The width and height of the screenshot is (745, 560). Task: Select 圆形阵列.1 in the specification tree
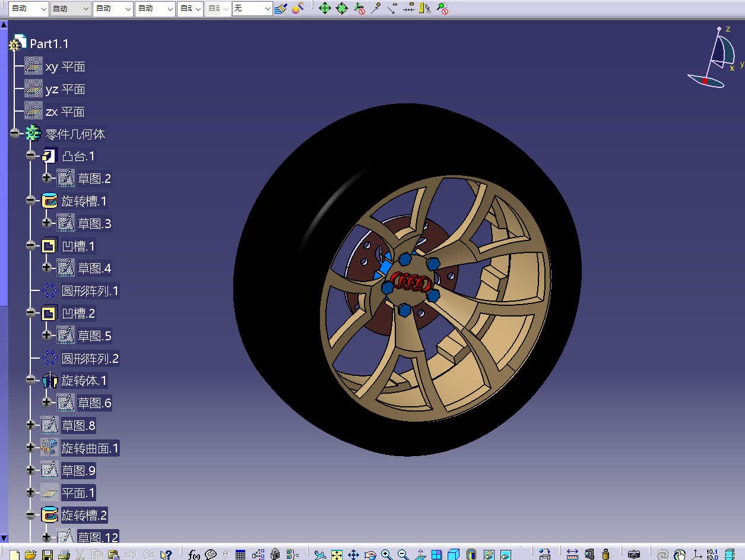point(90,291)
